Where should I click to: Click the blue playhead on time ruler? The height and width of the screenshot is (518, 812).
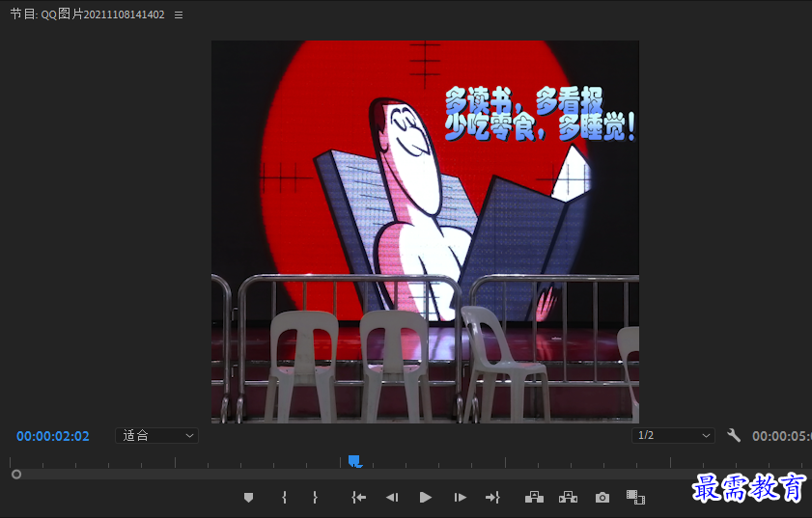pos(354,461)
